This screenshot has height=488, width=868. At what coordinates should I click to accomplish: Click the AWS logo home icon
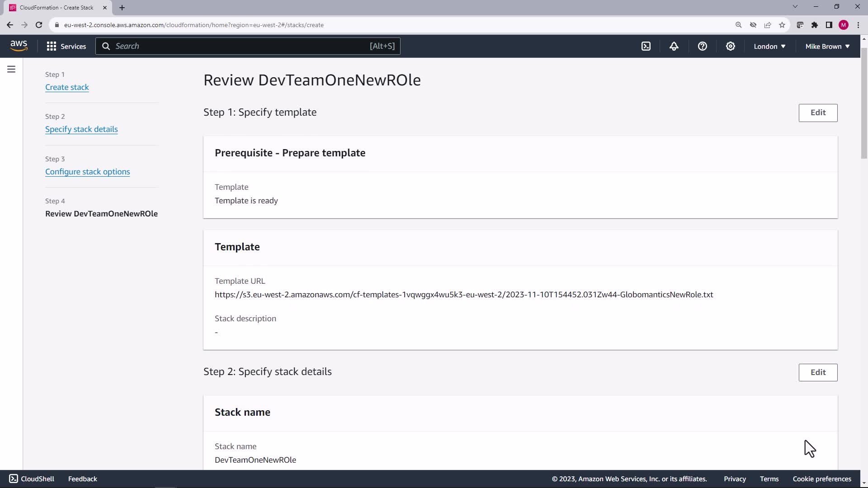point(19,46)
